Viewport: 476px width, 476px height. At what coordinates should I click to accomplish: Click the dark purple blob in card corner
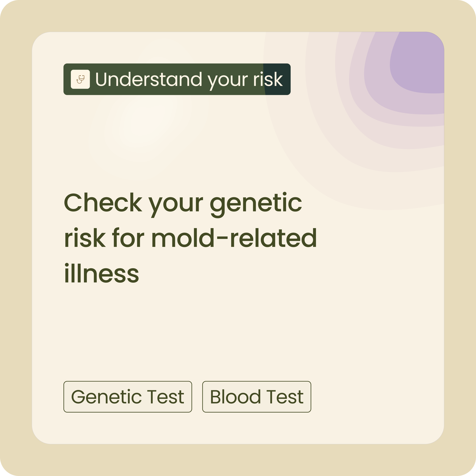(x=419, y=64)
